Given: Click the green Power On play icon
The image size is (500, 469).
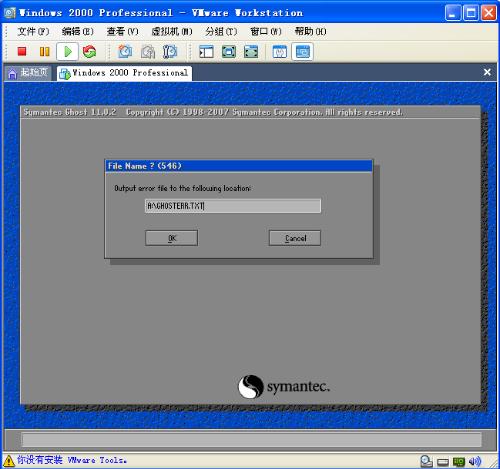Looking at the screenshot, I should [x=68, y=52].
